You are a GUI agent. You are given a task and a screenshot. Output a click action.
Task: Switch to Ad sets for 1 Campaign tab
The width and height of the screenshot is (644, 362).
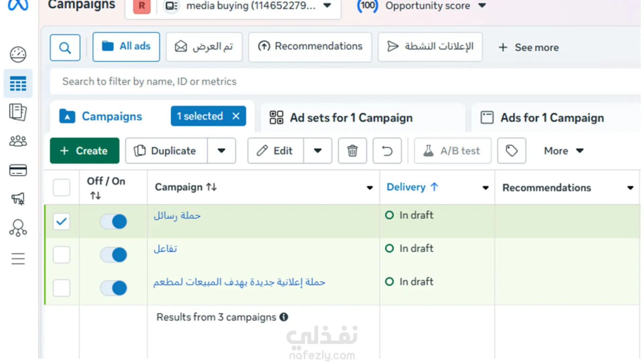tap(351, 118)
